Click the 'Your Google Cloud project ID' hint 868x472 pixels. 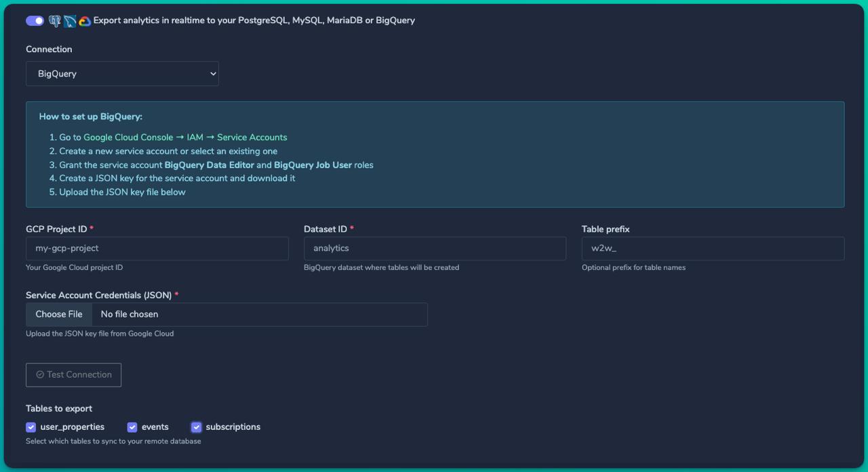75,267
